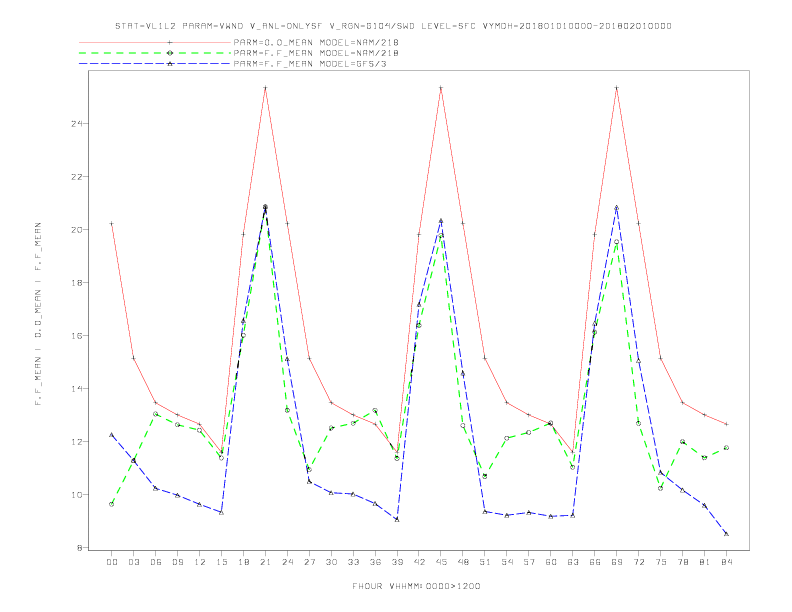The height and width of the screenshot is (612, 792).
Task: Click y-axis tick label 20
Action: [76, 230]
